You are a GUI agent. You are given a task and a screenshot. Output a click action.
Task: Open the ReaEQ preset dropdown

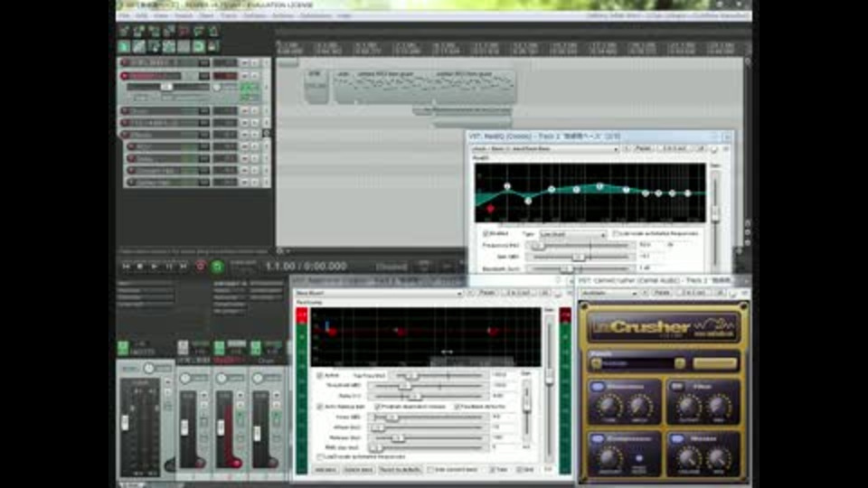click(544, 149)
